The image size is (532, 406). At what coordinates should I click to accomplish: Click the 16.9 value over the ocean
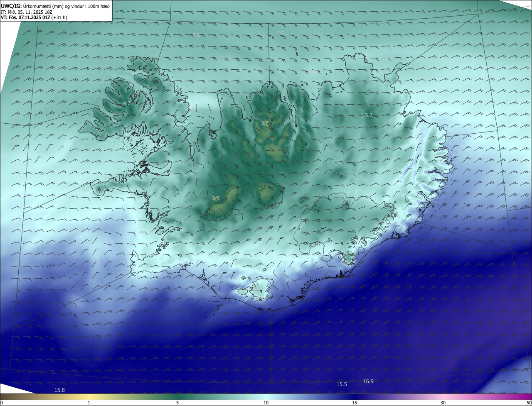coord(368,381)
